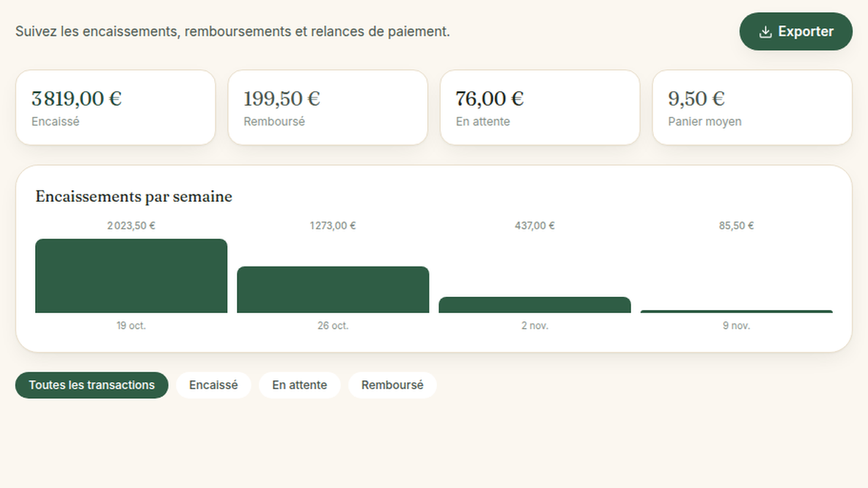Click the download icon in Exporter button

pos(765,32)
